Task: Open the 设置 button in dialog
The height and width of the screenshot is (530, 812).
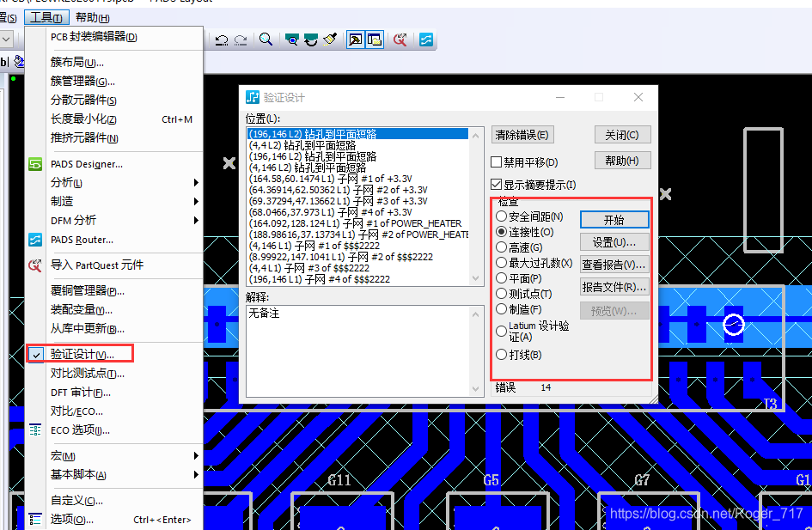Action: click(614, 241)
